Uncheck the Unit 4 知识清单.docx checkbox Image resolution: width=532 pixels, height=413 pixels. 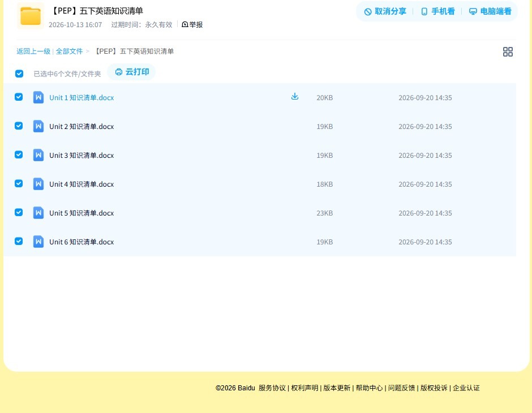click(19, 183)
